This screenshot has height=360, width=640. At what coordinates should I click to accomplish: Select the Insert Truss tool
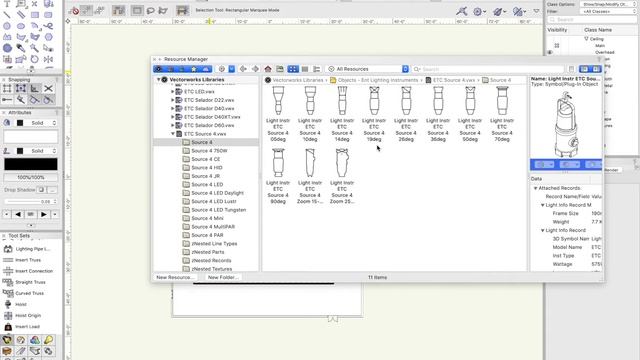(x=23, y=260)
